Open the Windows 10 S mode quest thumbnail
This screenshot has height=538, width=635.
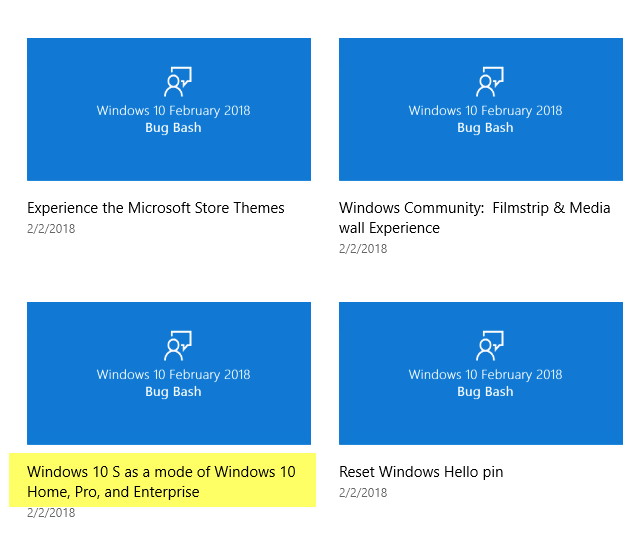(169, 373)
